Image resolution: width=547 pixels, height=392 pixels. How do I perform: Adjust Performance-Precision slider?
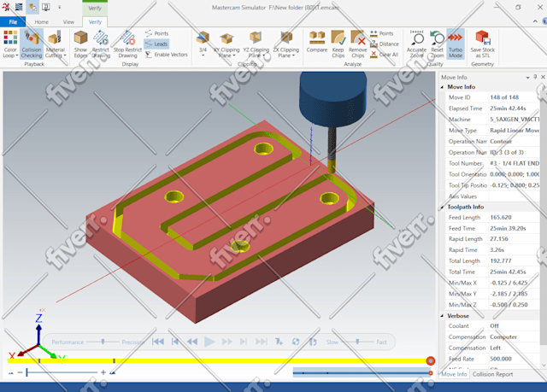(x=103, y=342)
